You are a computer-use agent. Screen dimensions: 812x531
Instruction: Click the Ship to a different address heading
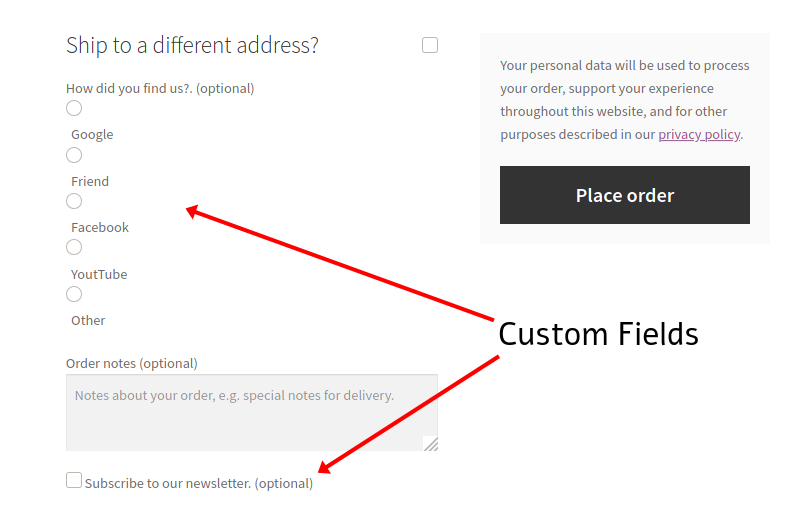pos(192,46)
